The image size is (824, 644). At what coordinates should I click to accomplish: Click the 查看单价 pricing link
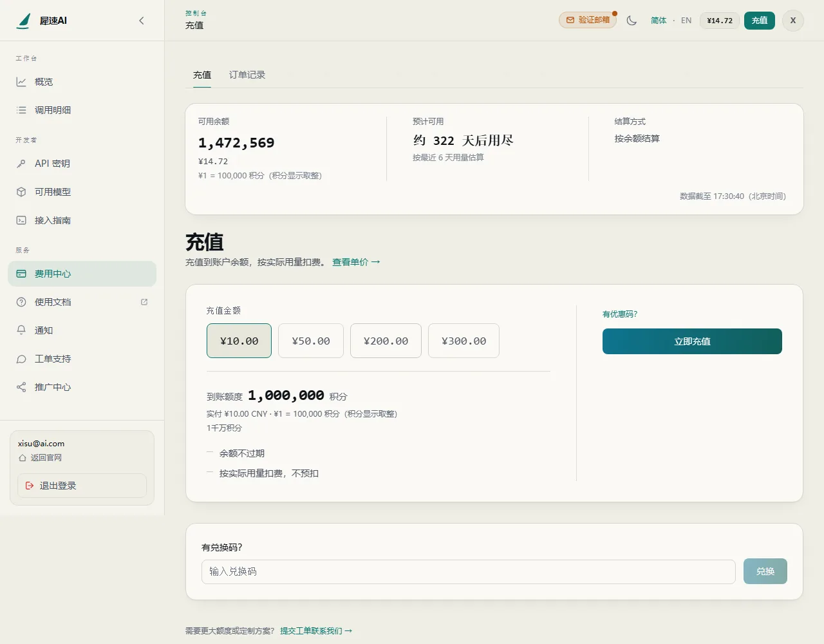pos(356,262)
